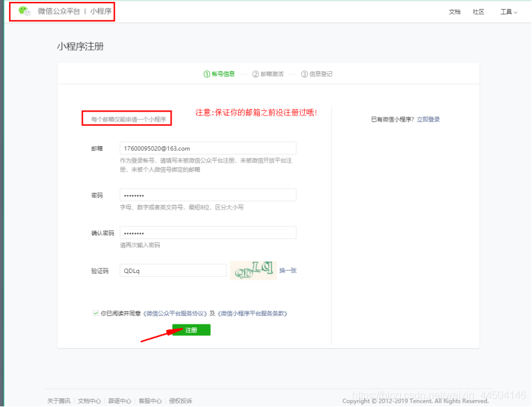Viewport: 532px width, 407px height.
Task: Click the WeChat logo icon
Action: point(24,11)
